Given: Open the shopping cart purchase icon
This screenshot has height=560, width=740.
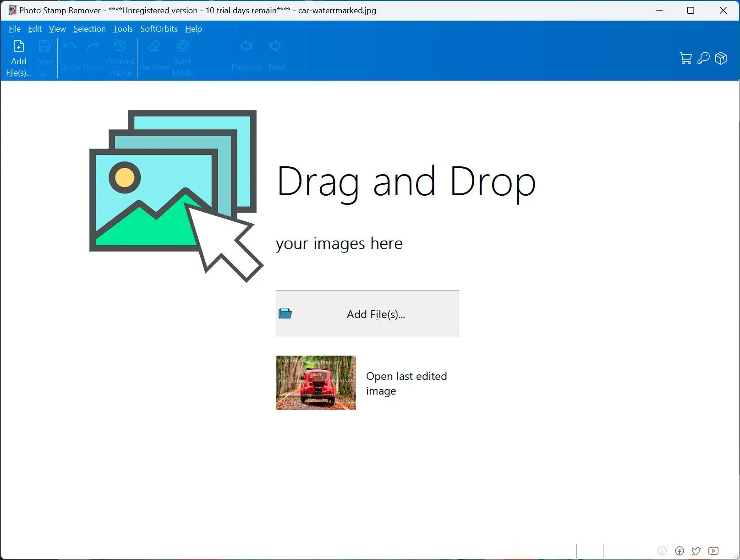Looking at the screenshot, I should pyautogui.click(x=685, y=58).
